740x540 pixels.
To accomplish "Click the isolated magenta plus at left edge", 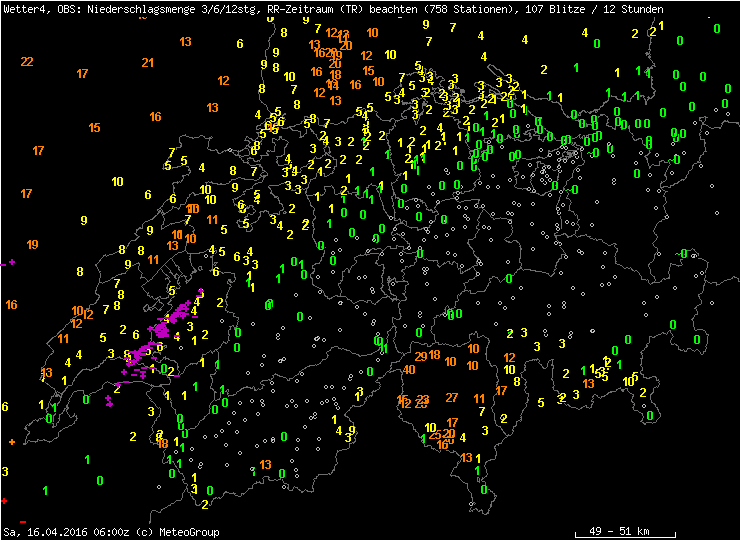I will pyautogui.click(x=12, y=263).
